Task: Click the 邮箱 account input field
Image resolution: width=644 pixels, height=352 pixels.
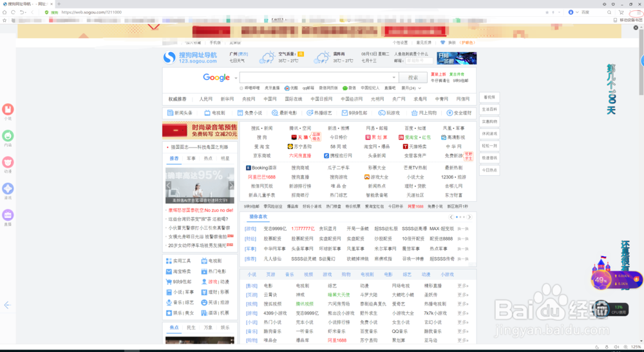Action: (419, 61)
